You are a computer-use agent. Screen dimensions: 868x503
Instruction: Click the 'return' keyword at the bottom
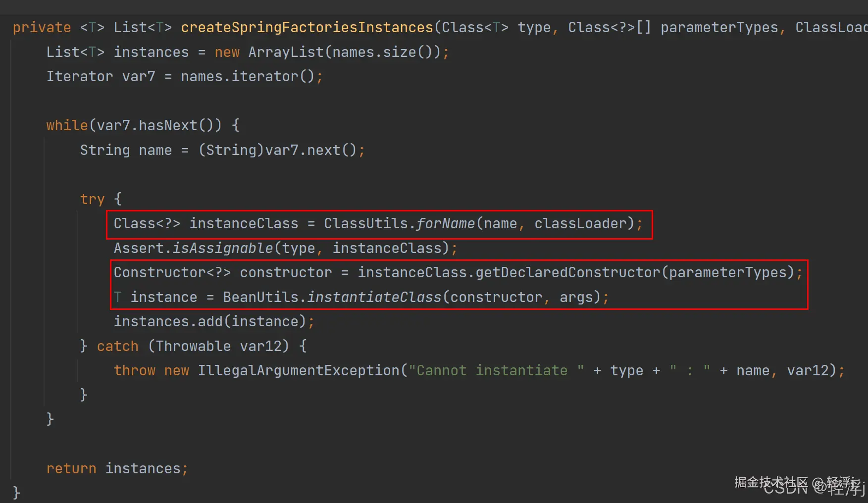click(71, 468)
